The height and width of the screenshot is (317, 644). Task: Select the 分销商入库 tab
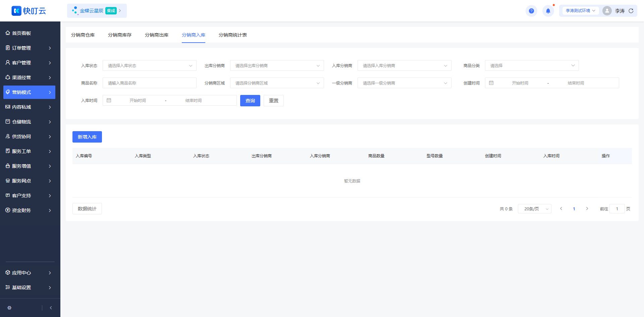coord(194,35)
